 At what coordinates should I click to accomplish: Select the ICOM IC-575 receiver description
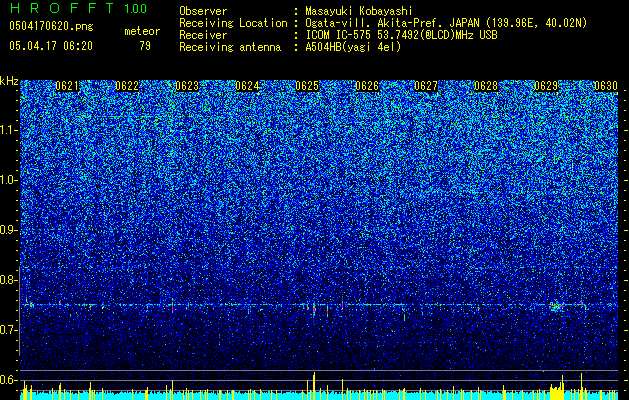click(x=401, y=35)
